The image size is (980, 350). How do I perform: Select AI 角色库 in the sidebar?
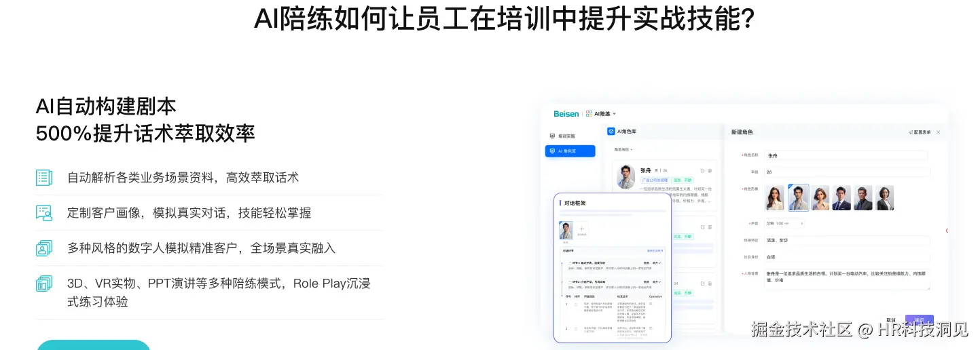[570, 151]
